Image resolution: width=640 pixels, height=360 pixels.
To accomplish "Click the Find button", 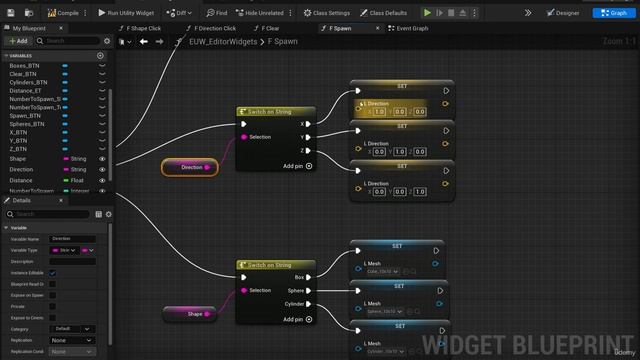I will click(x=217, y=13).
